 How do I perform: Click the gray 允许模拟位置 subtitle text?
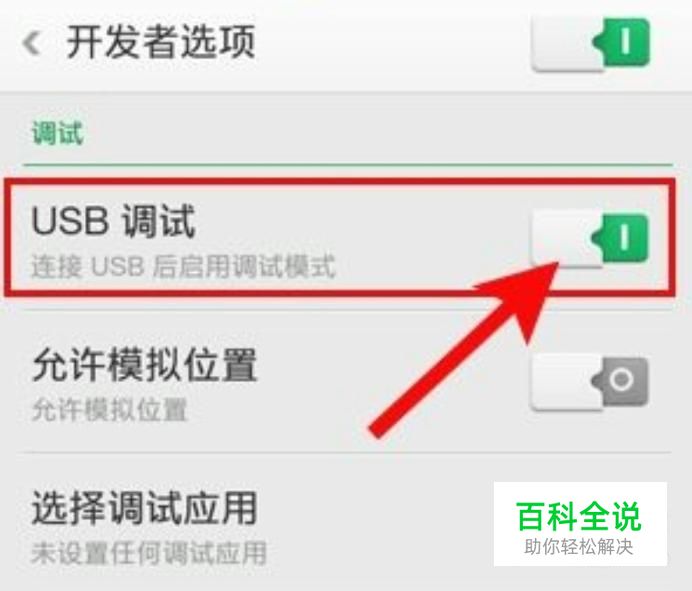pos(110,410)
